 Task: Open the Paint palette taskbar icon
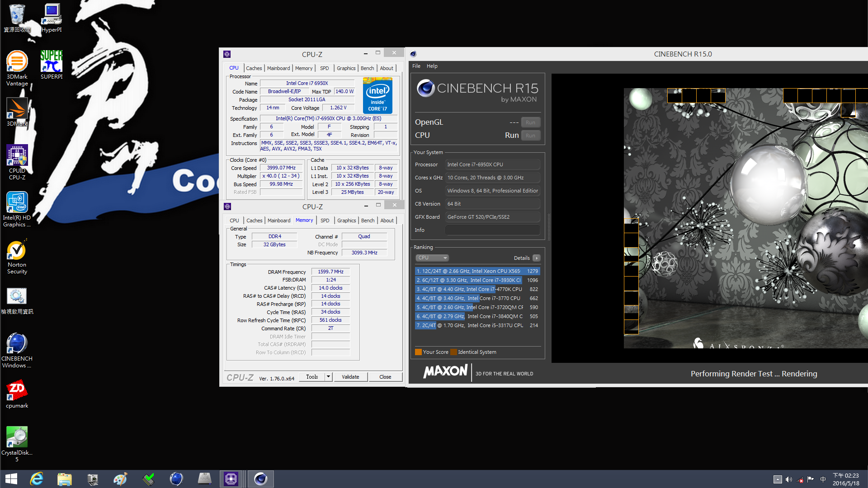(x=120, y=479)
